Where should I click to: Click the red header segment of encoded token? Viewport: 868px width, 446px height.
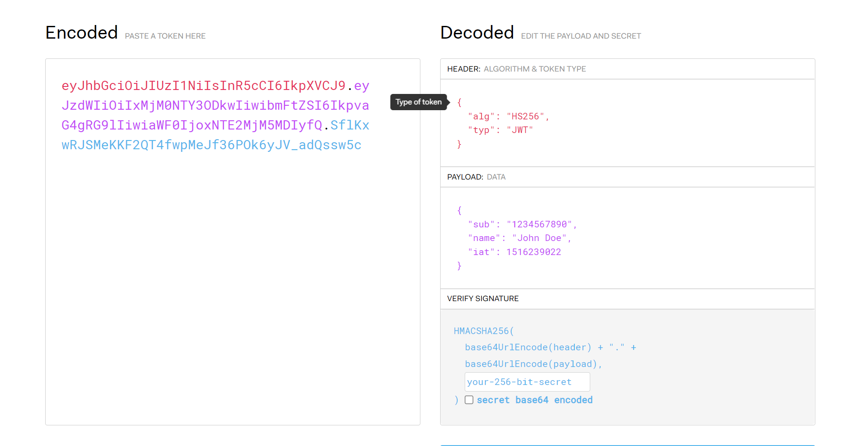coord(203,86)
